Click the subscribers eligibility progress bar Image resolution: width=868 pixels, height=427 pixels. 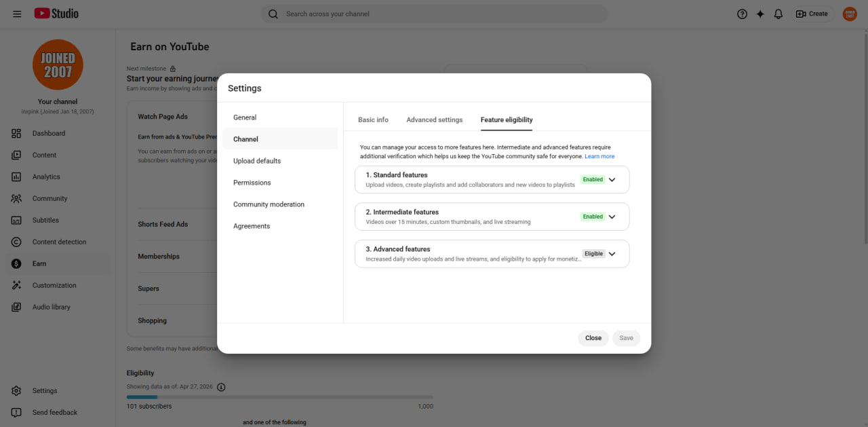[279, 397]
